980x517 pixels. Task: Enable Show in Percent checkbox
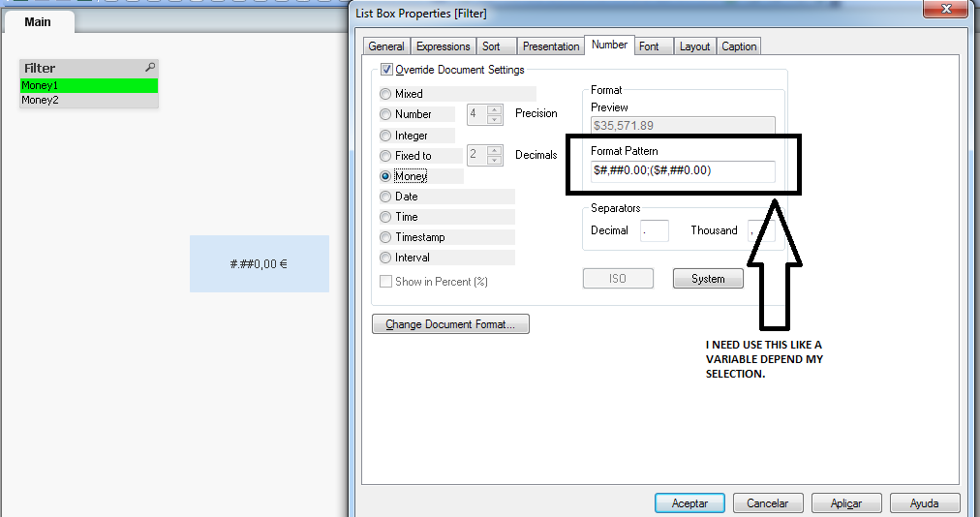click(x=386, y=282)
